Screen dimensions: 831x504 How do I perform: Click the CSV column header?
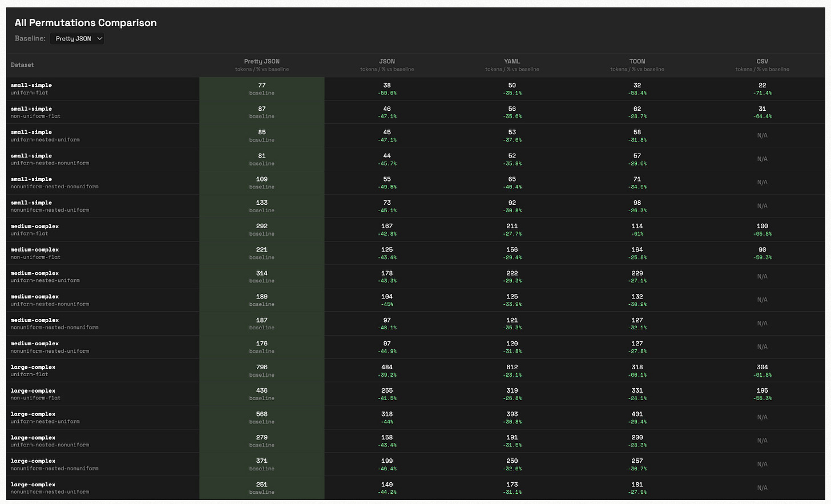tap(762, 65)
